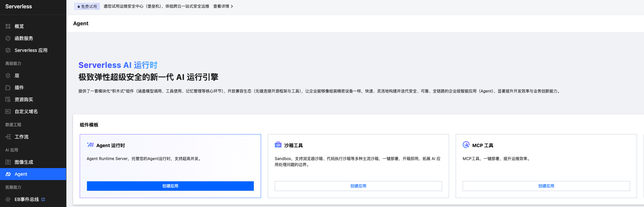Select the Agent 运行时 template card
644x207 pixels.
(x=170, y=166)
